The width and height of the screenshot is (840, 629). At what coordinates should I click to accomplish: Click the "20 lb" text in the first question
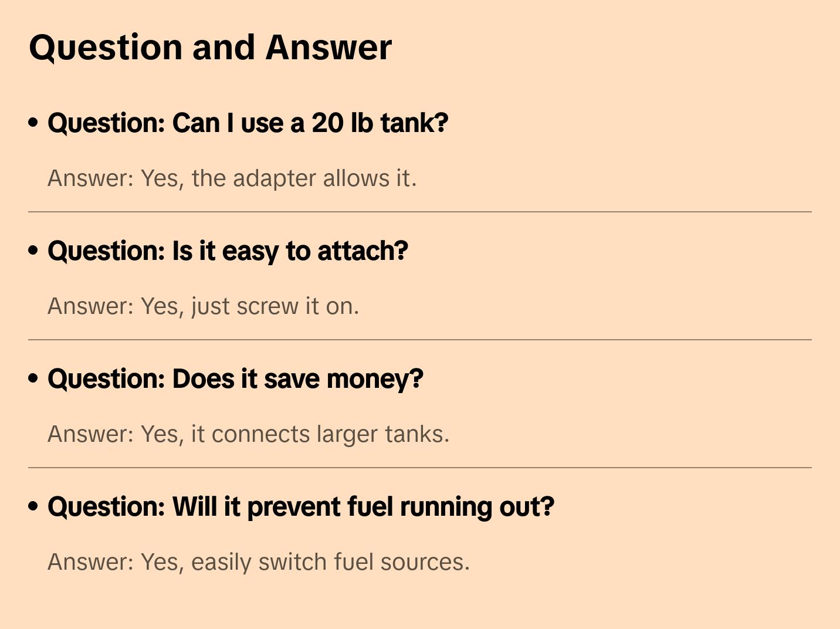point(342,123)
